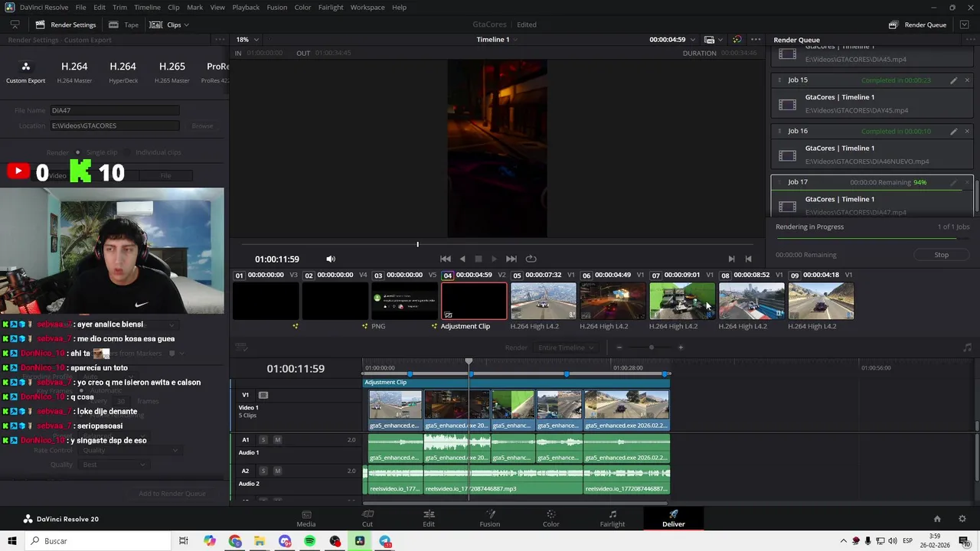Open viewer options three-dot menu
Screen dimensions: 980x551
(756, 40)
